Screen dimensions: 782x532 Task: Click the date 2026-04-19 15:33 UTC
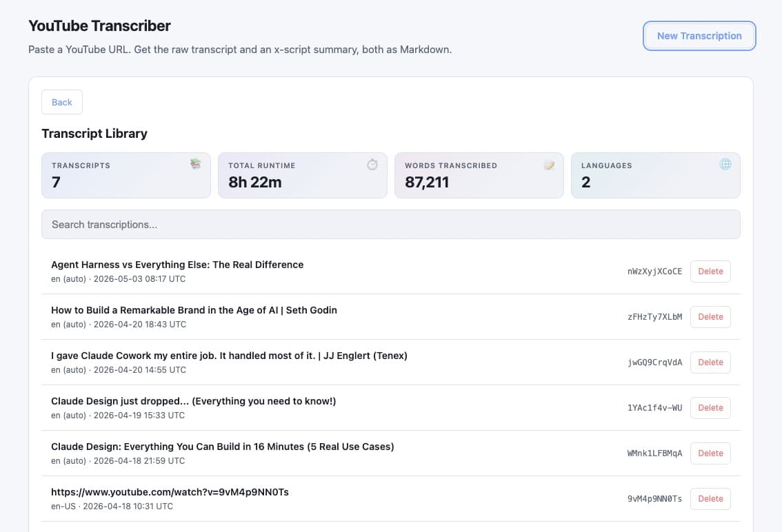[139, 415]
